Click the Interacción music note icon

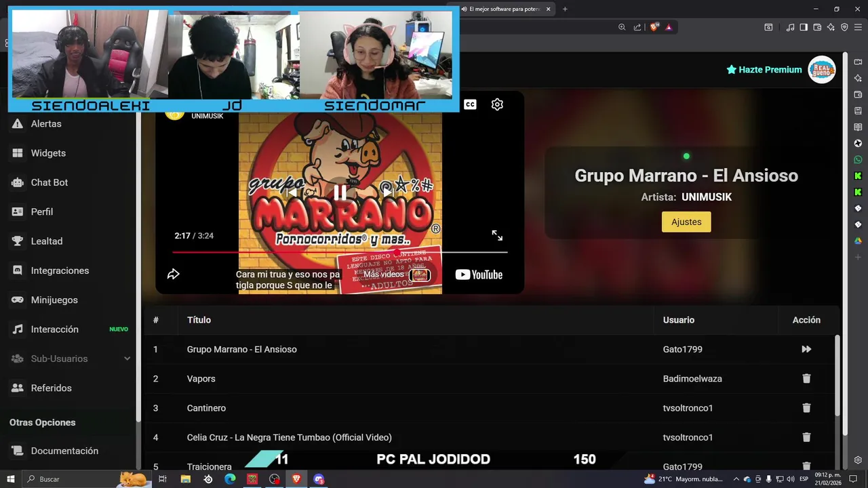(x=18, y=329)
